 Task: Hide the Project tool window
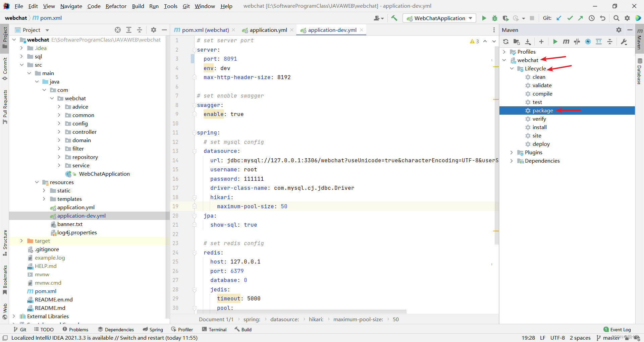click(164, 30)
